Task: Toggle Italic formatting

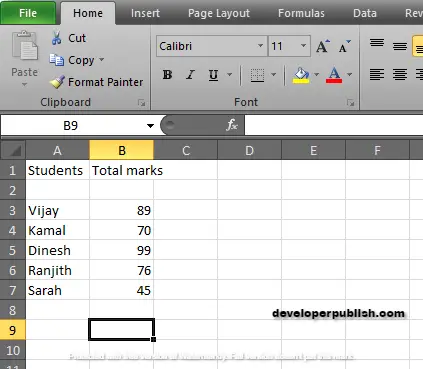Action: [190, 75]
